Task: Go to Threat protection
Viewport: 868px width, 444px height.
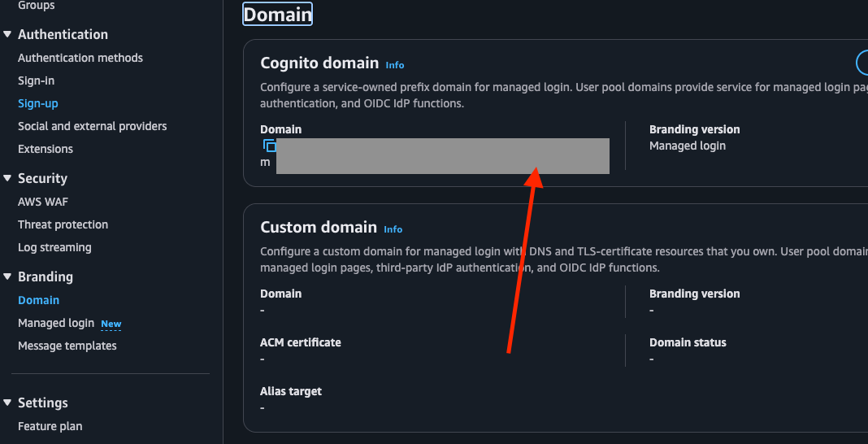Action: (x=63, y=224)
